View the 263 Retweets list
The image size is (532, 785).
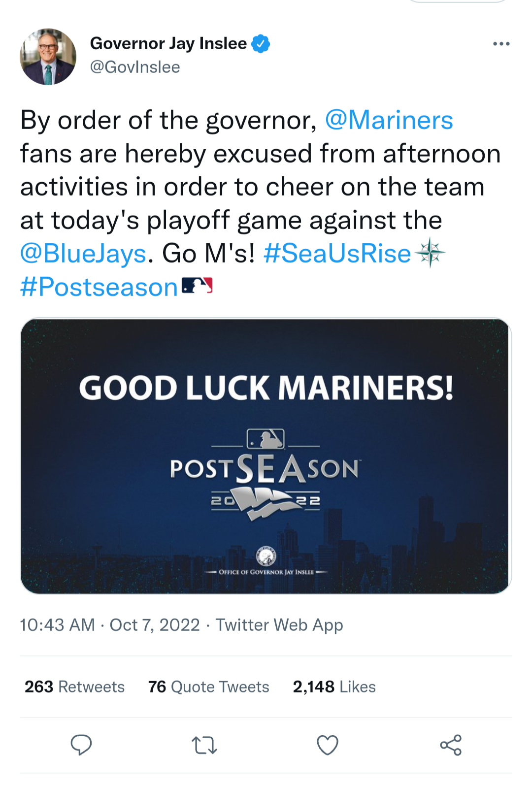point(75,687)
